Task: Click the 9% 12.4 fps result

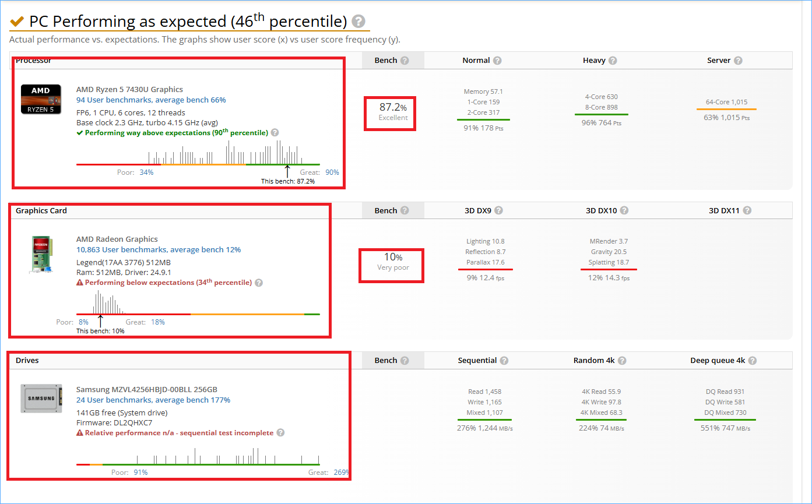Action: pyautogui.click(x=486, y=278)
